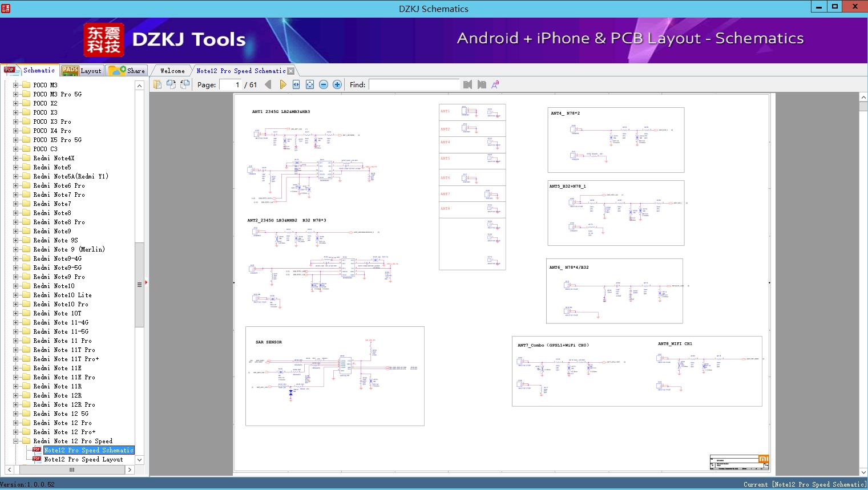Screen dimensions: 868x490
Task: Expand the Redmi Note10 Lite folder
Action: click(16, 295)
